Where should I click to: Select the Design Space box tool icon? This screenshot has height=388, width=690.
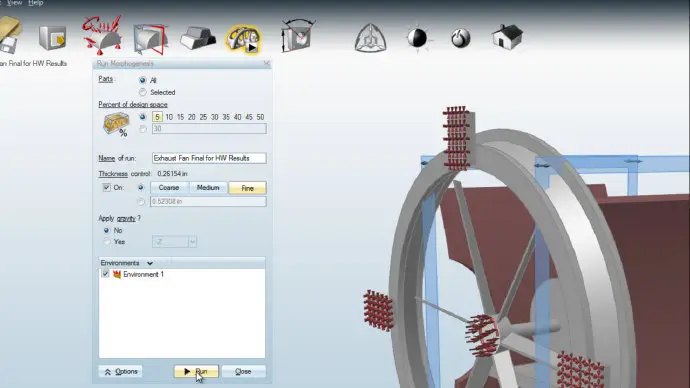[52, 38]
